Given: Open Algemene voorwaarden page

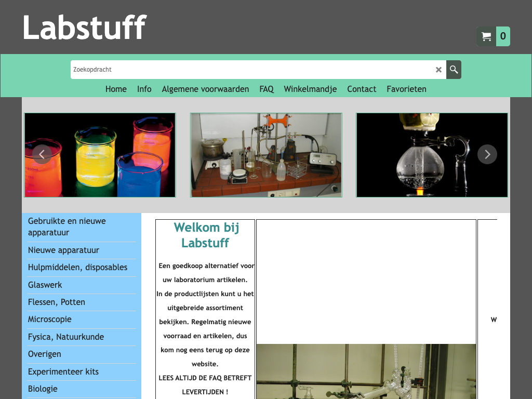Looking at the screenshot, I should (205, 89).
